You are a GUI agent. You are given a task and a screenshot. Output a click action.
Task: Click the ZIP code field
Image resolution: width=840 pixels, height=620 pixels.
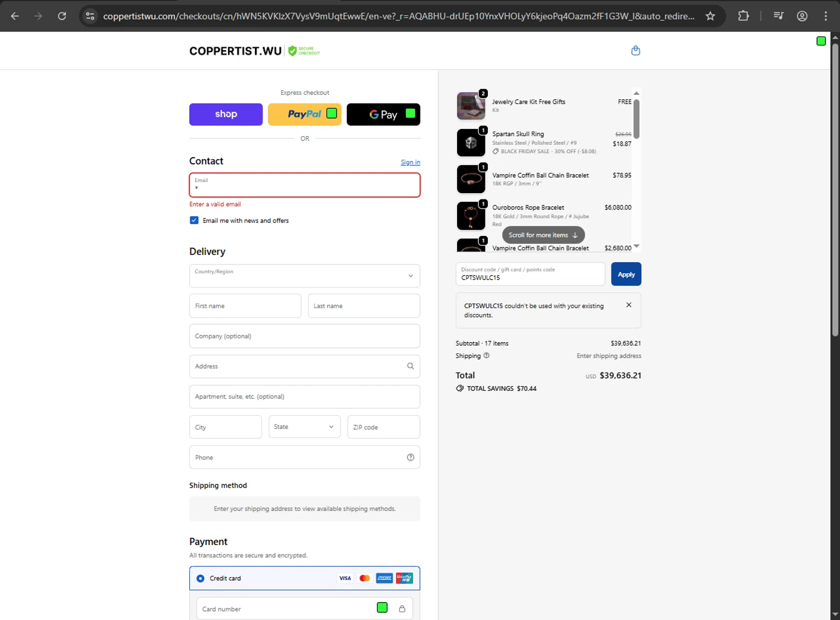pos(384,427)
